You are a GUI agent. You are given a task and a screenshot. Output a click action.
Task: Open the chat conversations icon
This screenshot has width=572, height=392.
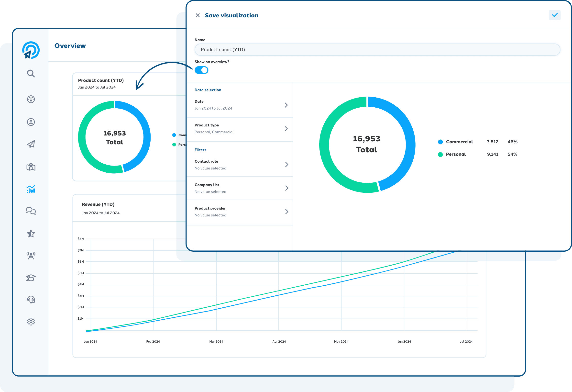(31, 211)
